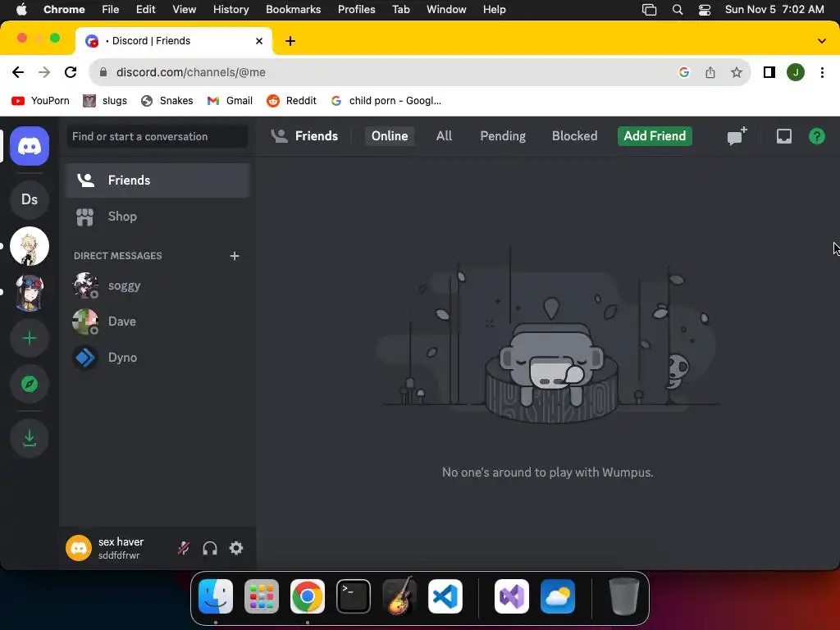Toggle microphone mute in user panel
840x630 pixels.
(x=183, y=548)
